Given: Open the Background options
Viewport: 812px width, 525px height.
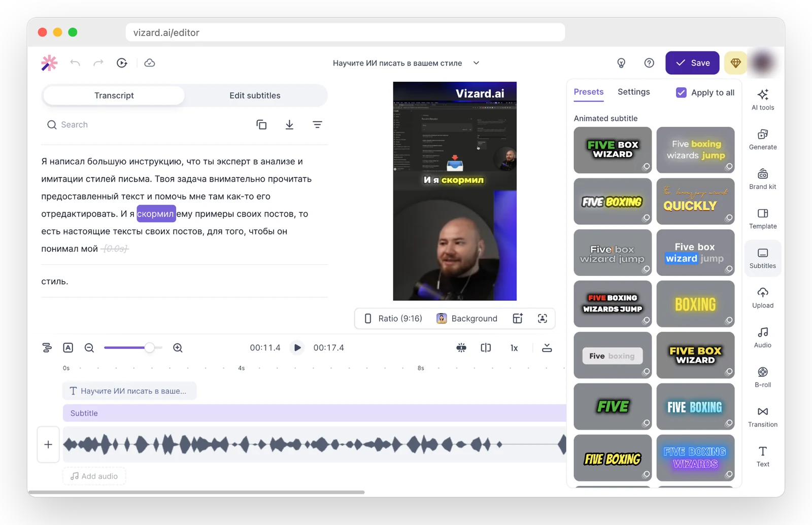Looking at the screenshot, I should pos(467,319).
